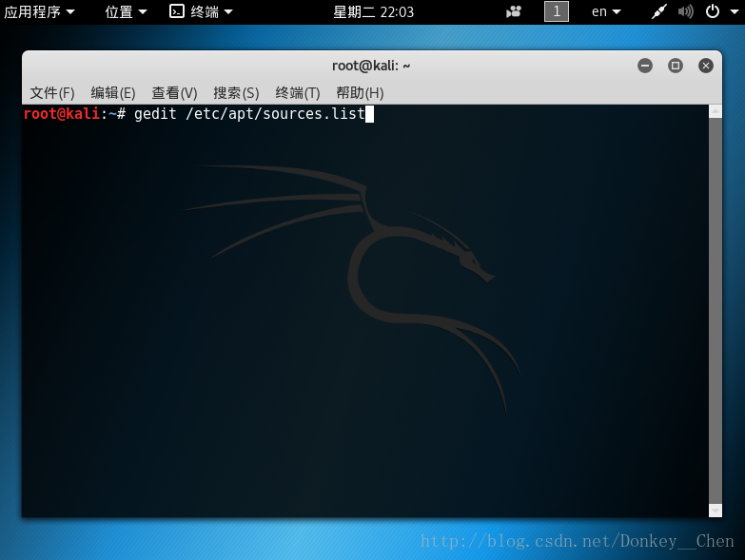Click the terminal icon in top bar

pos(177,10)
